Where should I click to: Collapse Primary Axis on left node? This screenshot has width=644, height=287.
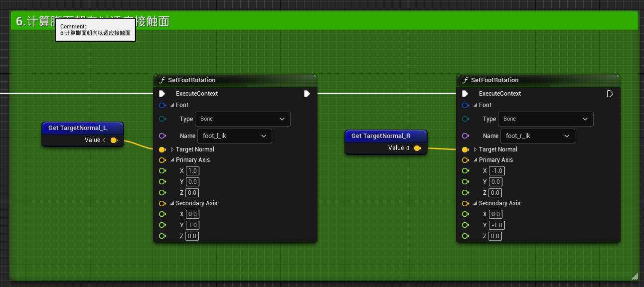tap(172, 160)
